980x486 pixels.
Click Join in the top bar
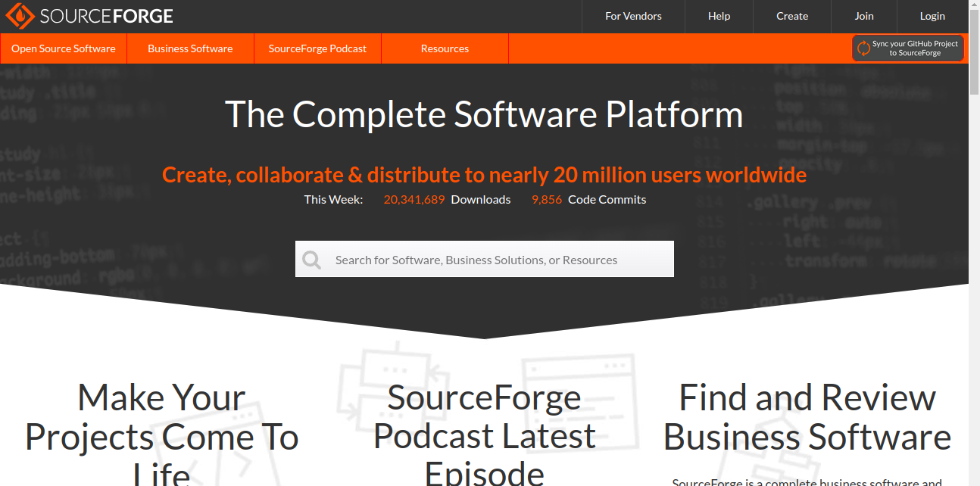tap(864, 16)
